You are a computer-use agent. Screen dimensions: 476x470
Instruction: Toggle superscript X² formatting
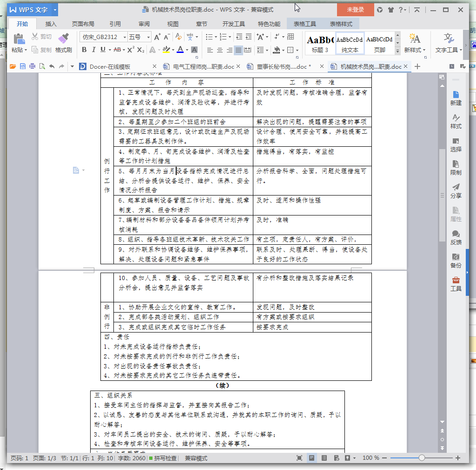click(131, 50)
